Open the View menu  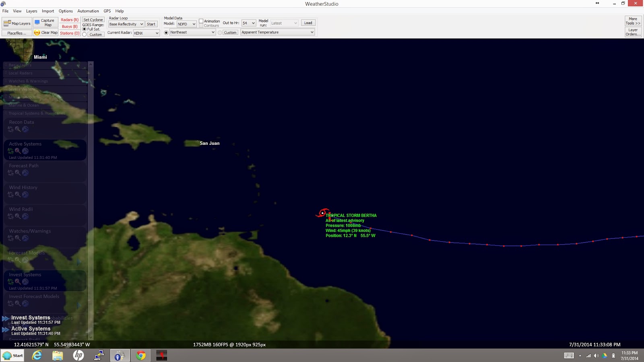tap(17, 11)
